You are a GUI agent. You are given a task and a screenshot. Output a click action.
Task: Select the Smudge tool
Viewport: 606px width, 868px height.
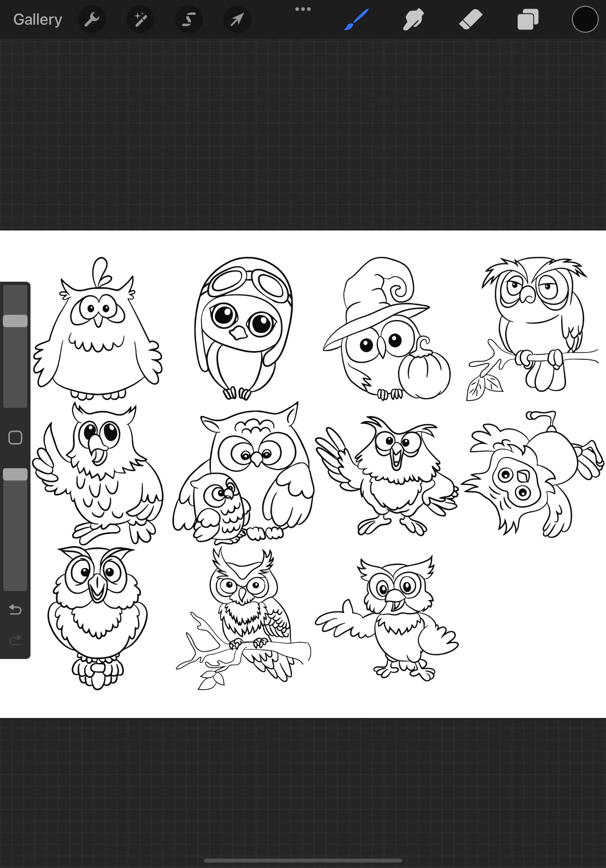point(413,19)
